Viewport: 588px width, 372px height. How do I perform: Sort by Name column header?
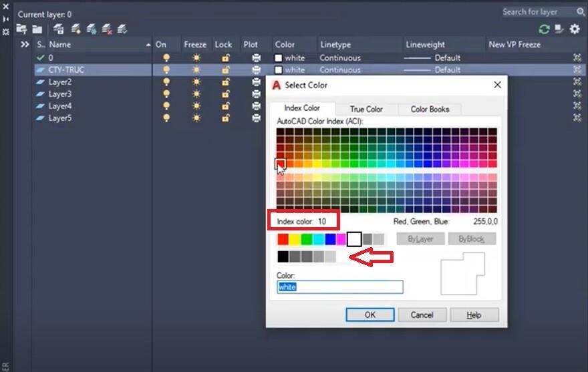point(59,45)
